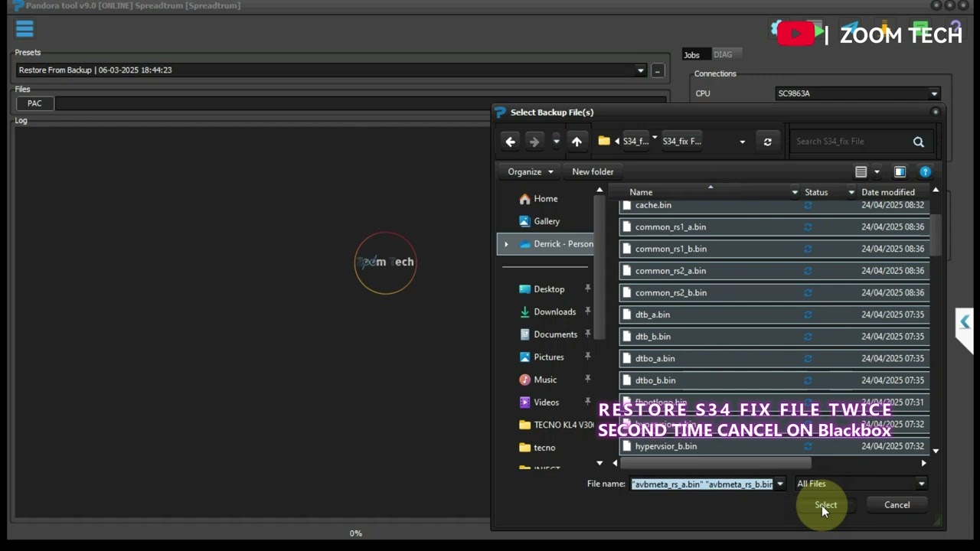
Task: Select dtbo_a.bin file
Action: 774,359
